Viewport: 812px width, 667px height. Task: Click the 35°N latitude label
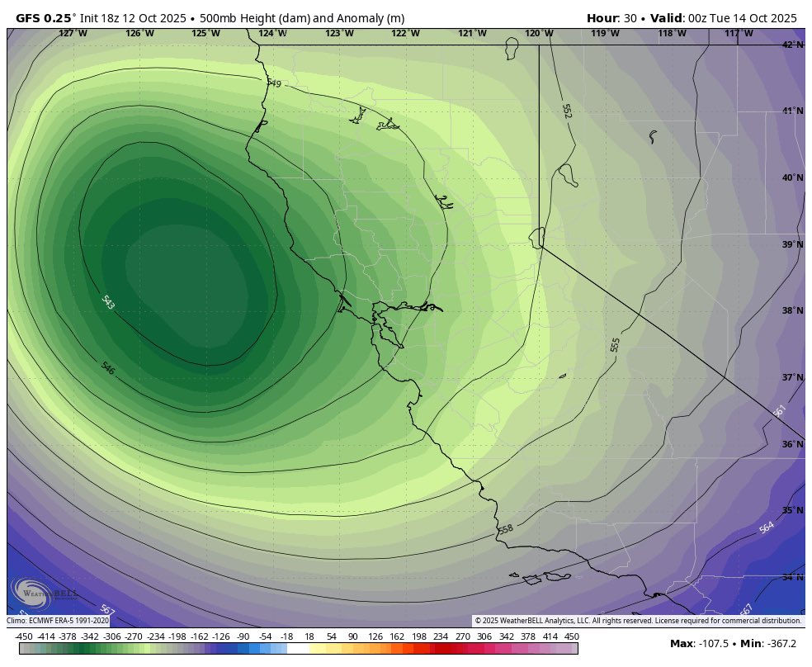[x=793, y=511]
